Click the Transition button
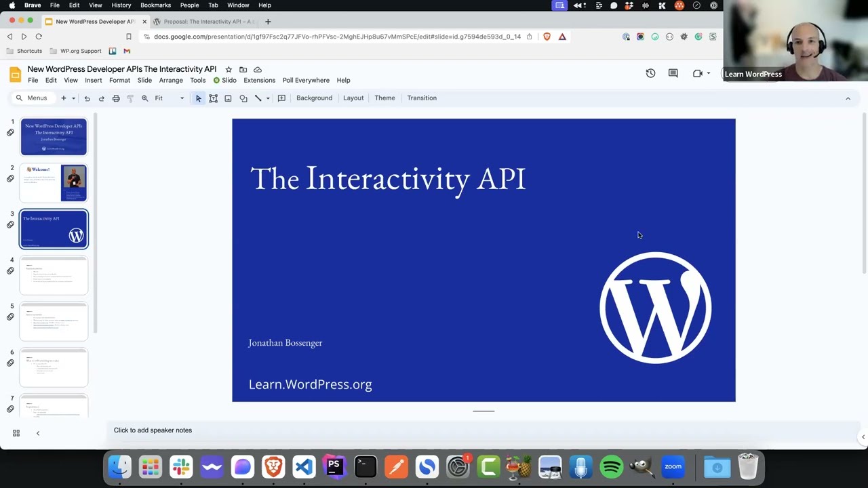The height and width of the screenshot is (488, 868). click(422, 98)
